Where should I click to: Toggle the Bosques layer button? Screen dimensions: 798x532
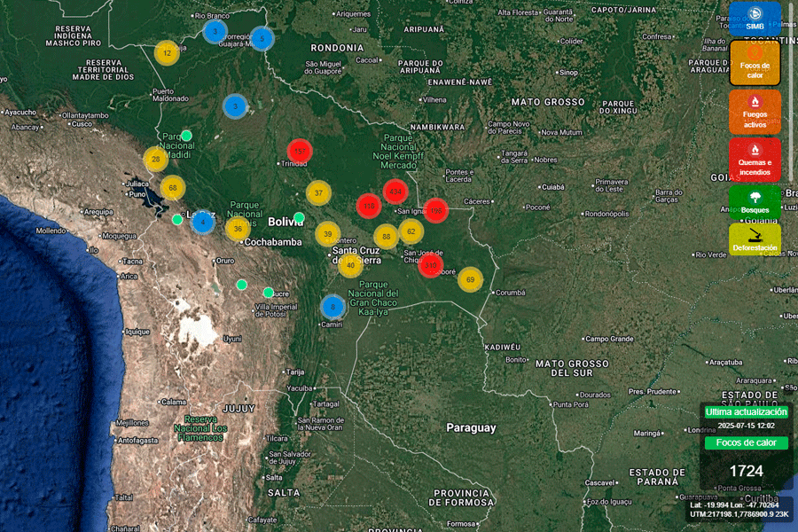click(755, 202)
